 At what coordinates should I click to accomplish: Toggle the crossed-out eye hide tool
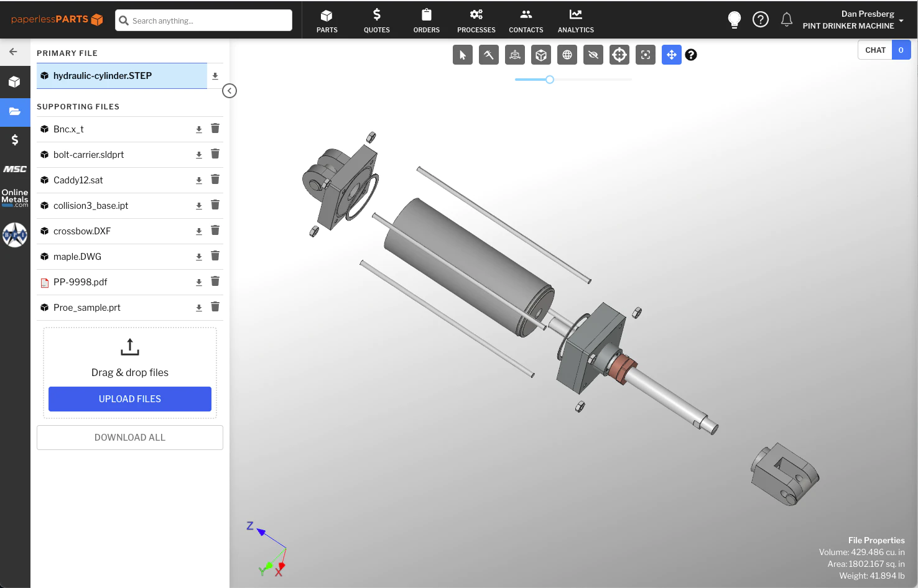point(593,55)
